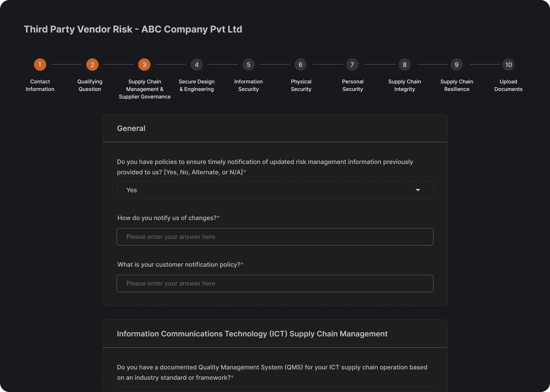Click the 'Information Security' step label
The image size is (550, 392).
pos(248,85)
